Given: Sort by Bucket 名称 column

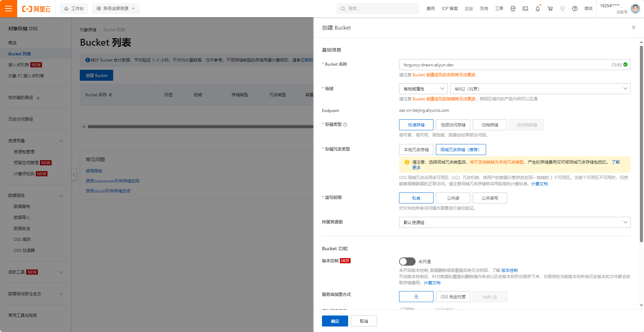Looking at the screenshot, I should [110, 95].
